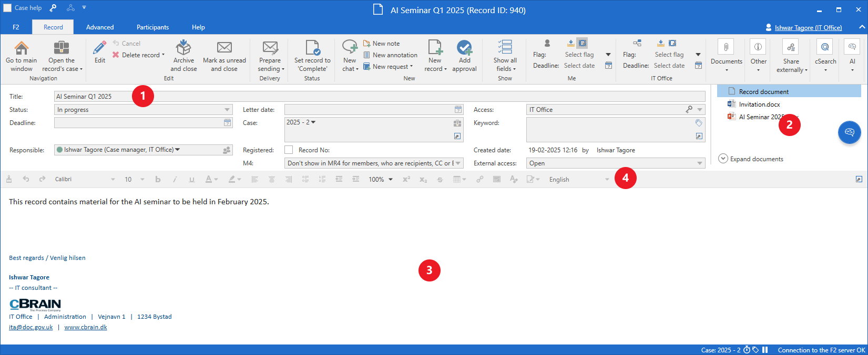Toggle italic formatting in editor toolbar
868x355 pixels.
click(175, 180)
